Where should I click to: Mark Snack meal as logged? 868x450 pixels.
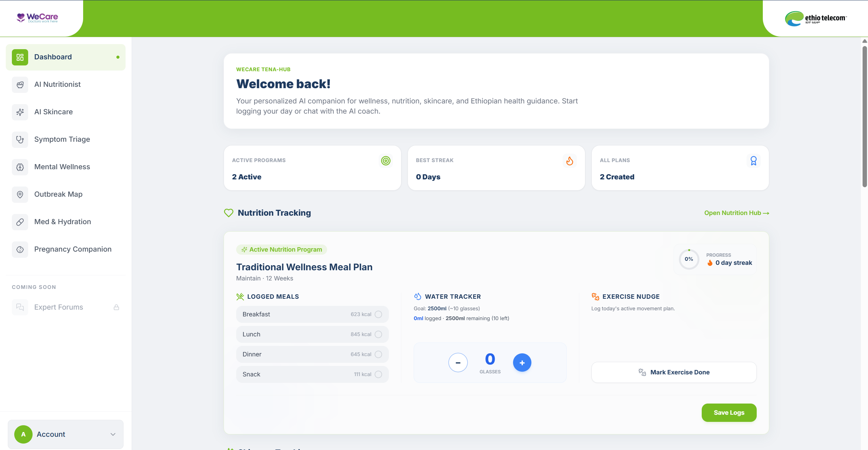[378, 374]
